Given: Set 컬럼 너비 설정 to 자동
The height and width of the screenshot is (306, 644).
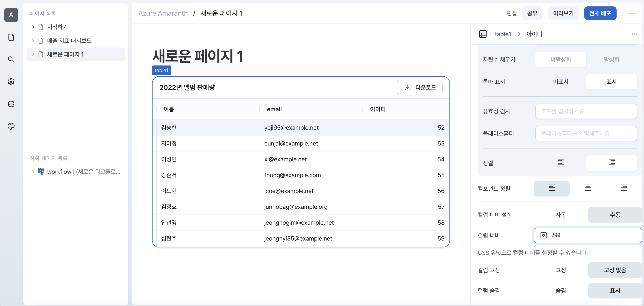Looking at the screenshot, I should tap(561, 215).
